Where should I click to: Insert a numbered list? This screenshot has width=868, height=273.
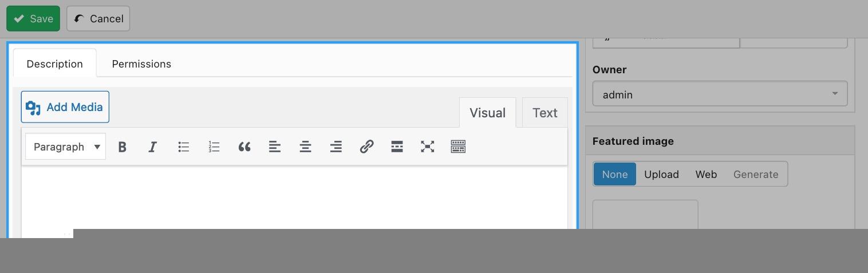click(214, 147)
